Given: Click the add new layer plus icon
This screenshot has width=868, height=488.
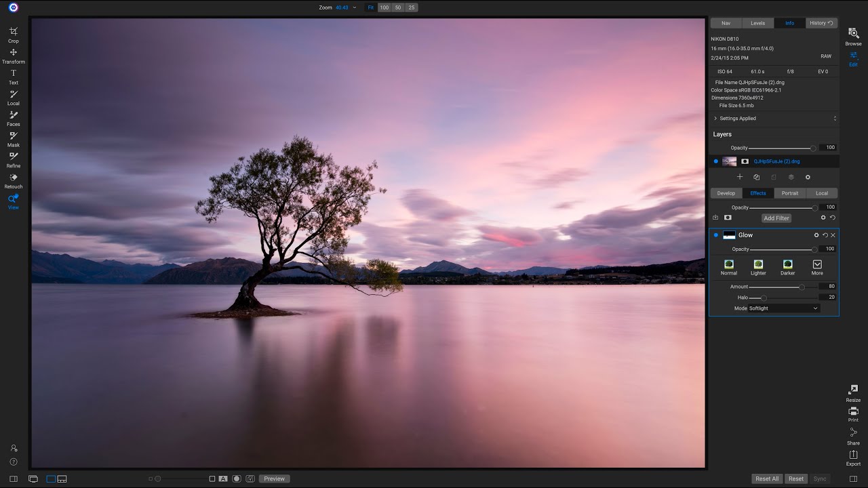Looking at the screenshot, I should point(740,176).
